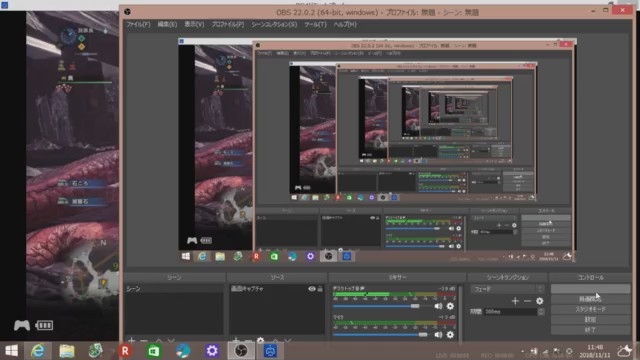640x360 pixels.
Task: Click the gamepad icon in game window
Action: coord(22,325)
